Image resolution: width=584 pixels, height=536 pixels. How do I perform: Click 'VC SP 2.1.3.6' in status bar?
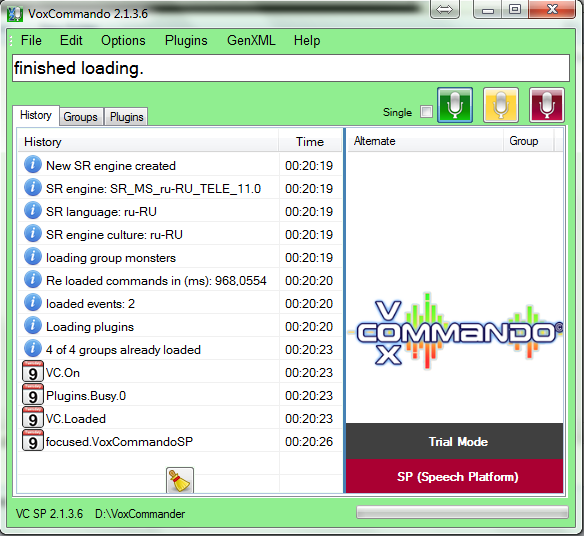pos(49,514)
